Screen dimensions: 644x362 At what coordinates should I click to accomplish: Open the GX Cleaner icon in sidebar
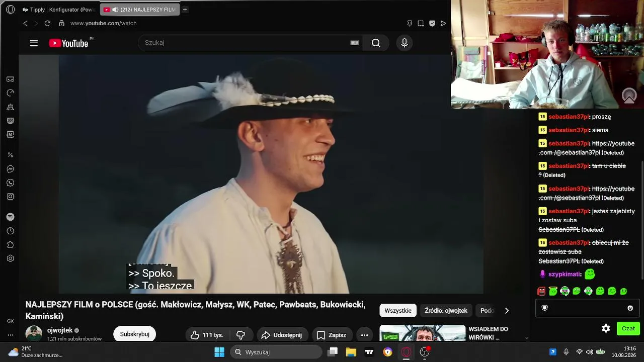tap(10, 107)
